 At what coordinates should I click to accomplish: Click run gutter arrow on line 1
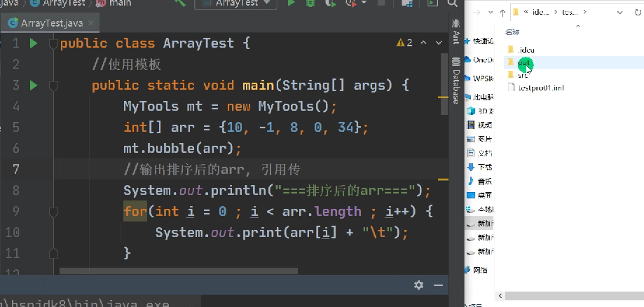pyautogui.click(x=34, y=43)
